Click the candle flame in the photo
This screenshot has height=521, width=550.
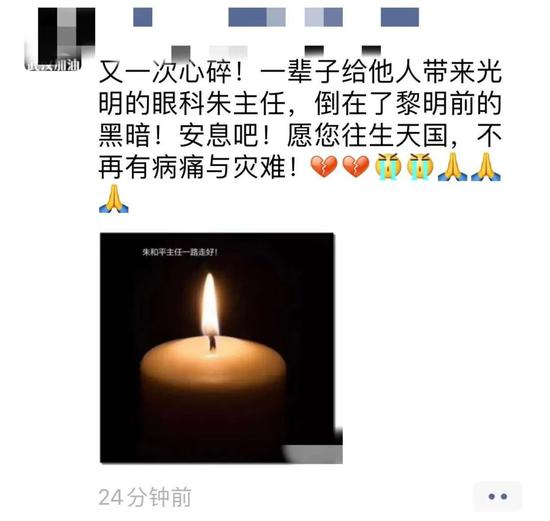pos(210,305)
